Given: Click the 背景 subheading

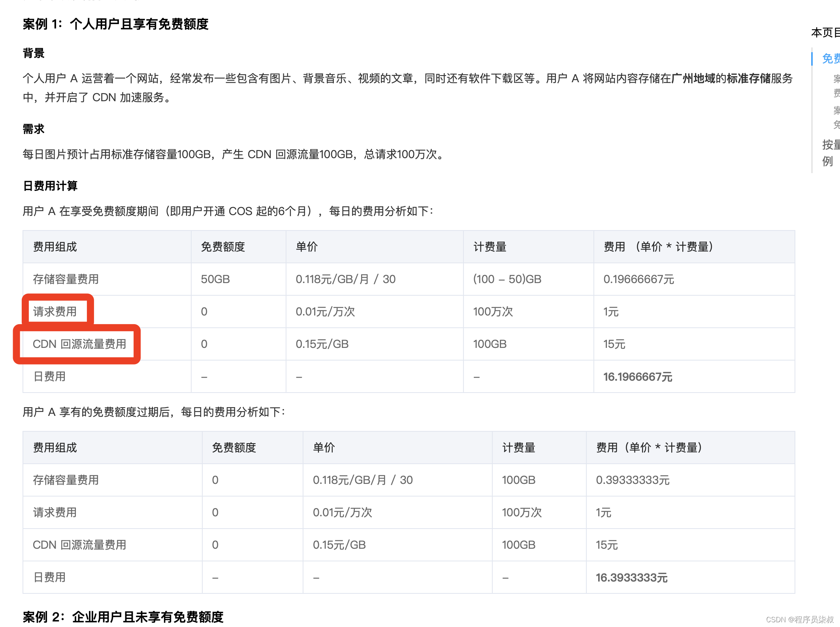Looking at the screenshot, I should click(x=34, y=53).
